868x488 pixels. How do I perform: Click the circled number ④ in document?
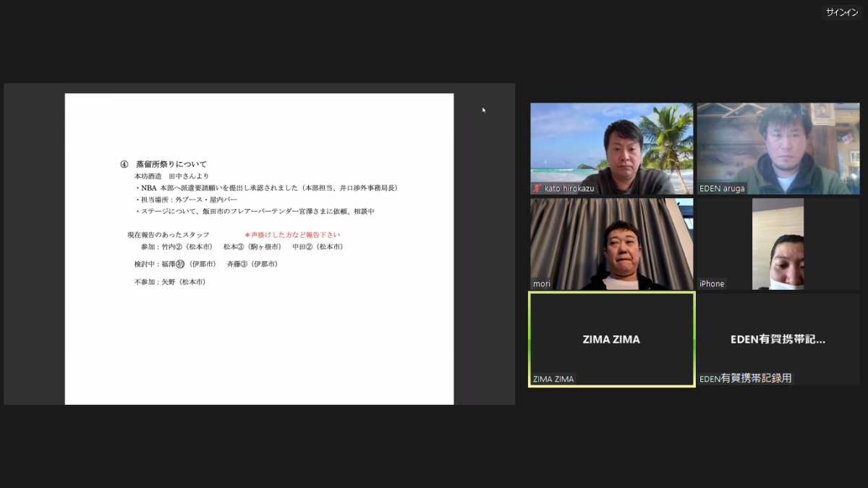[x=124, y=165]
